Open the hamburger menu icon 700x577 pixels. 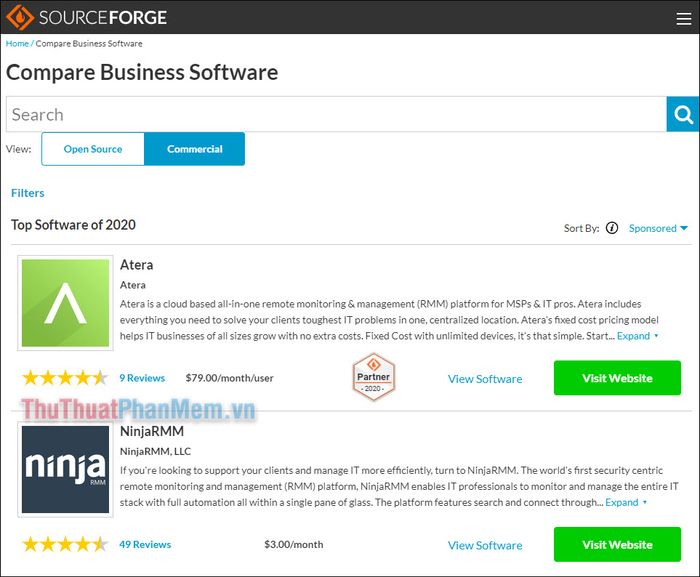(683, 18)
